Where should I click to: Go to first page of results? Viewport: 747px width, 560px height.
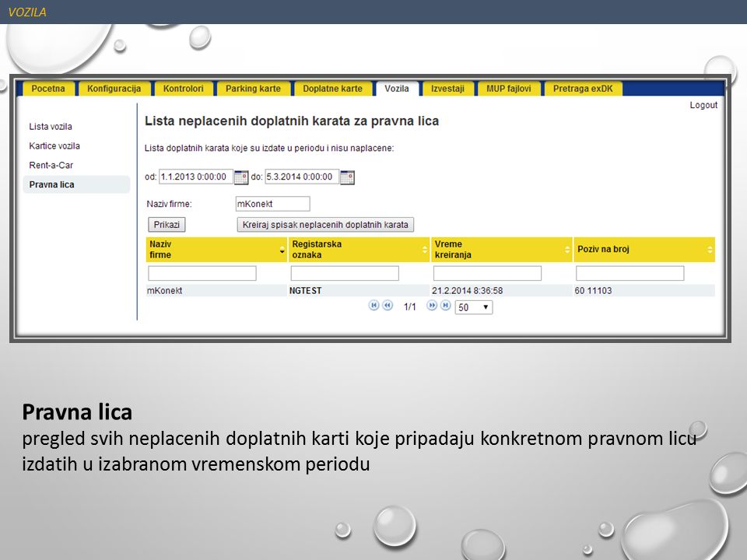point(373,306)
